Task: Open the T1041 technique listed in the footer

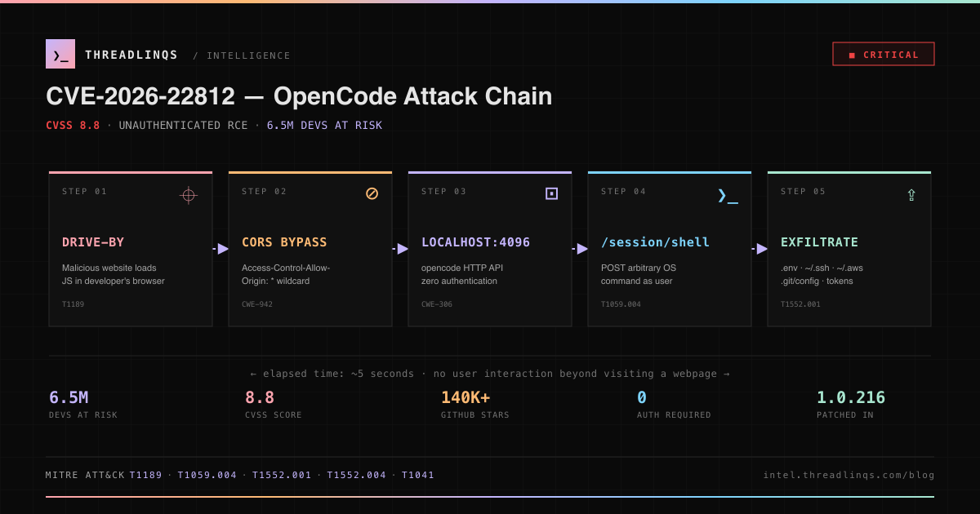Action: tap(417, 474)
